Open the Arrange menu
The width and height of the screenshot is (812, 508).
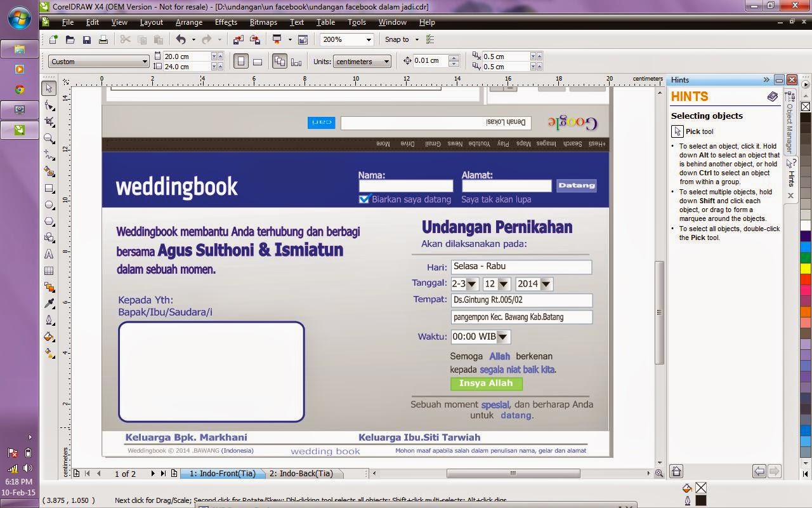tap(189, 22)
